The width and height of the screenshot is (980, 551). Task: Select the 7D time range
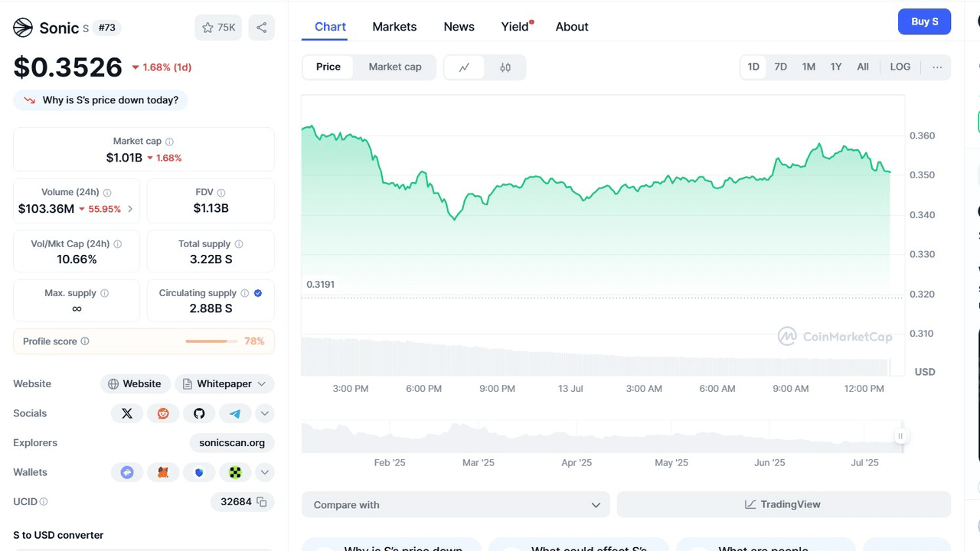coord(780,67)
